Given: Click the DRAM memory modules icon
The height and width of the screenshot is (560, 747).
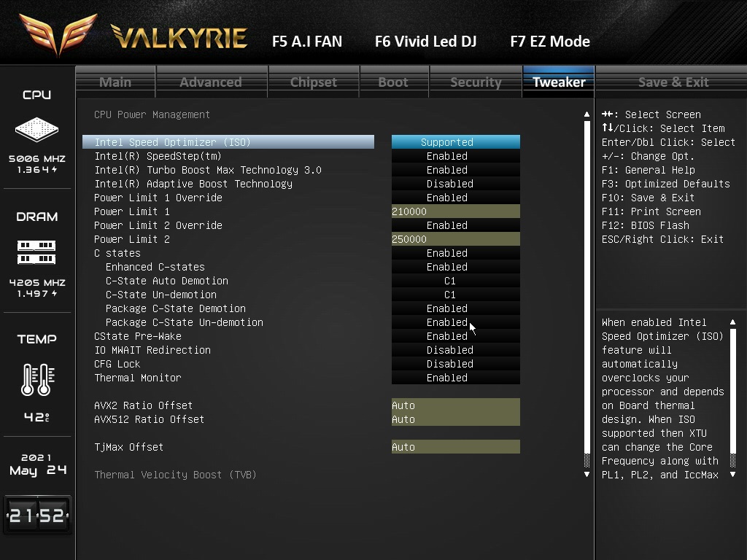Looking at the screenshot, I should pos(36,252).
